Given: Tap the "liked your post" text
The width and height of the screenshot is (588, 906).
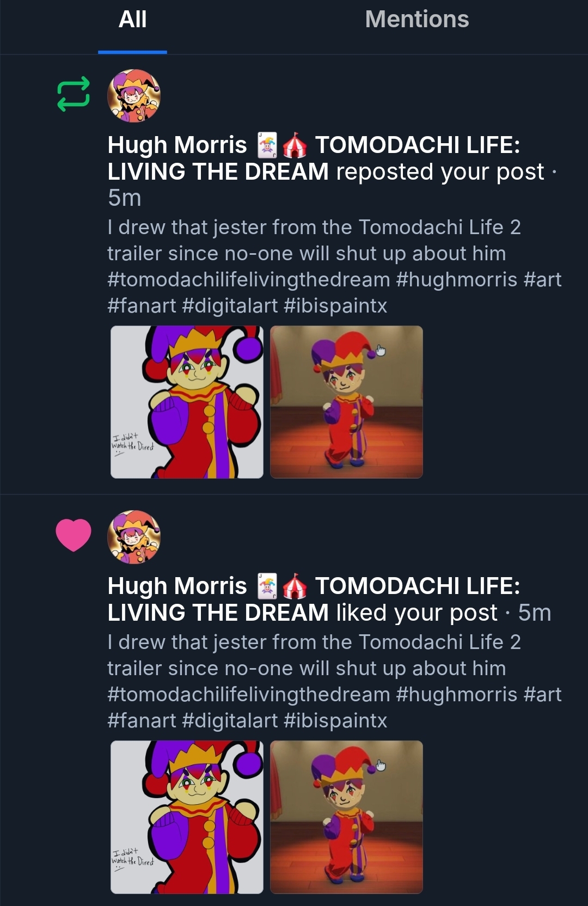Looking at the screenshot, I should pyautogui.click(x=416, y=613).
